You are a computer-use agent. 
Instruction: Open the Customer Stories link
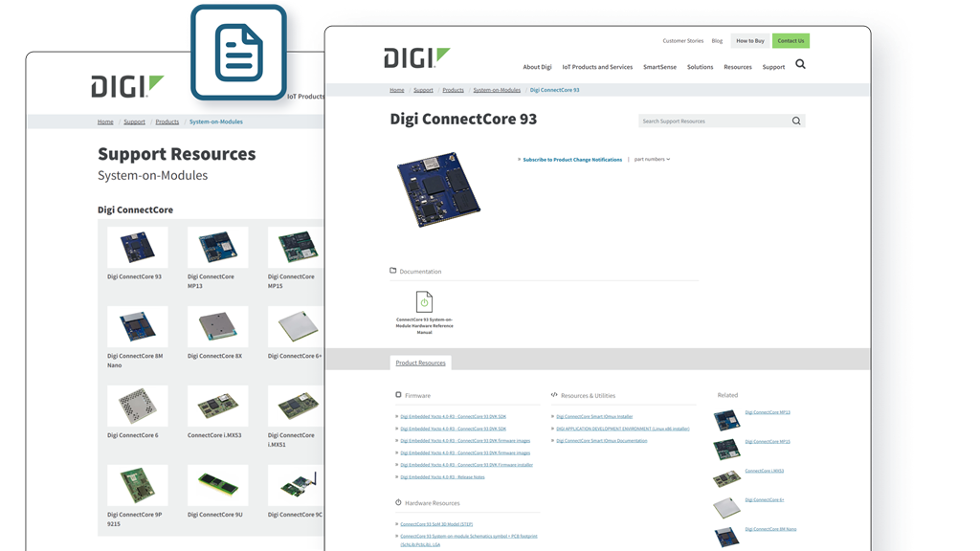click(x=682, y=40)
